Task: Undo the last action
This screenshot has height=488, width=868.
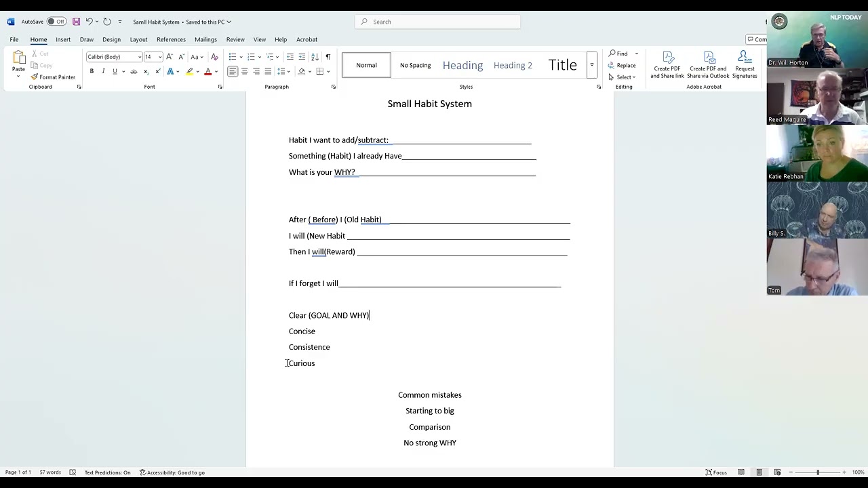Action: pos(89,22)
